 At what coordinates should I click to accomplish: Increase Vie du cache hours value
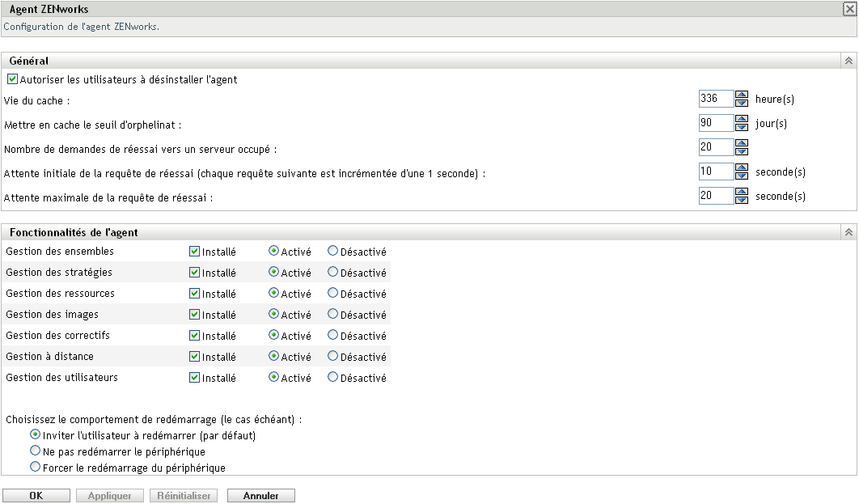pos(742,95)
